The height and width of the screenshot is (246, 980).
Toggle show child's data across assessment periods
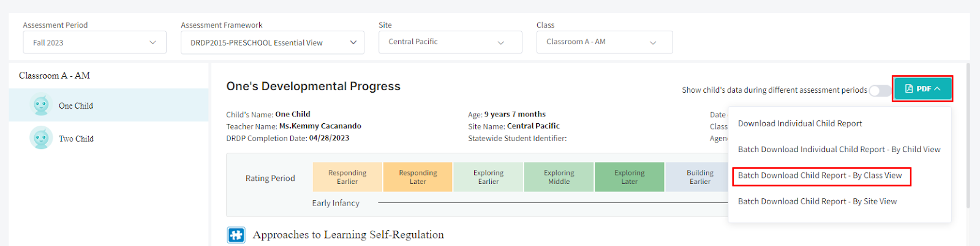[880, 91]
